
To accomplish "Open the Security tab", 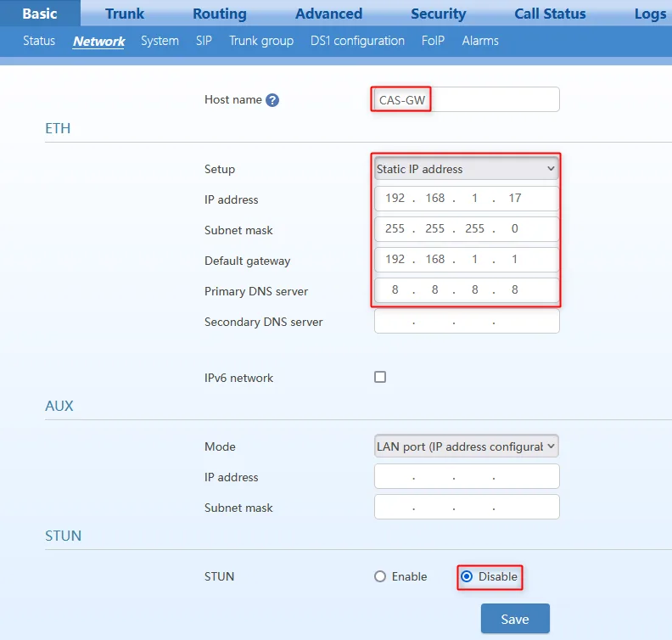I will [438, 14].
